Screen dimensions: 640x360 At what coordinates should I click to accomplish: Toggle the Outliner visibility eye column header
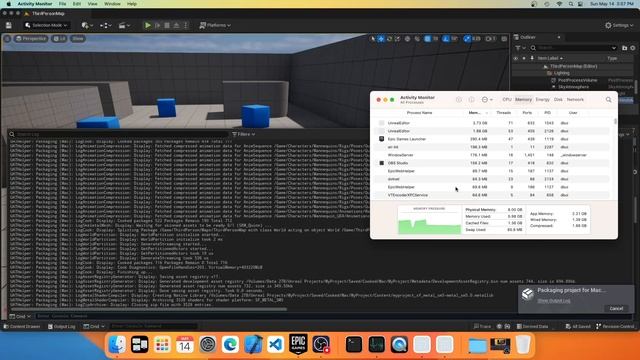(516, 58)
